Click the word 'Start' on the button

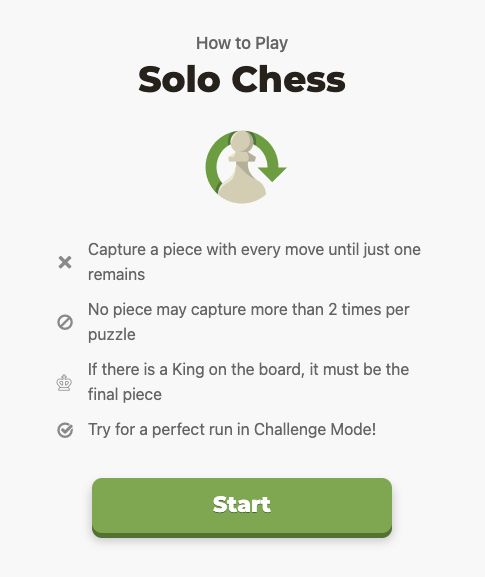[x=242, y=505]
